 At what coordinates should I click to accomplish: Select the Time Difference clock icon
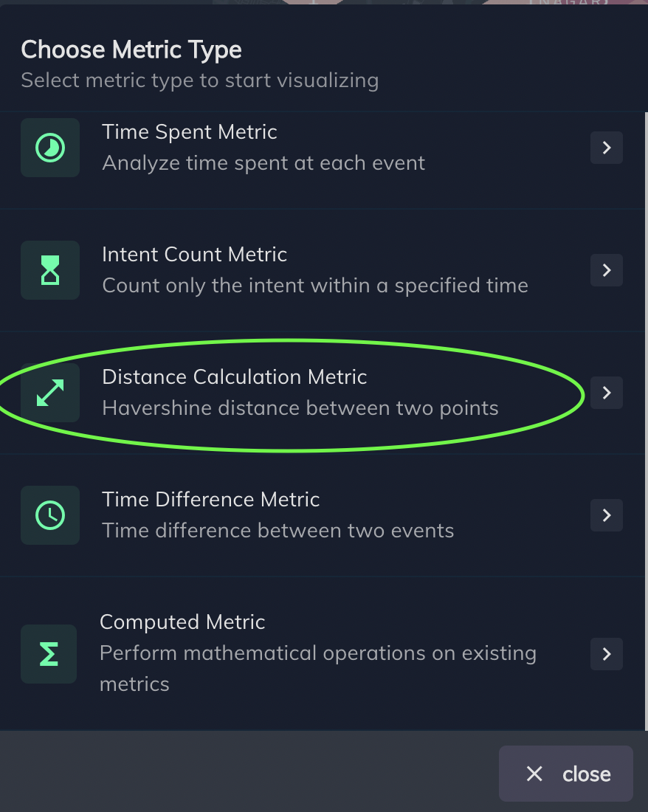[50, 515]
